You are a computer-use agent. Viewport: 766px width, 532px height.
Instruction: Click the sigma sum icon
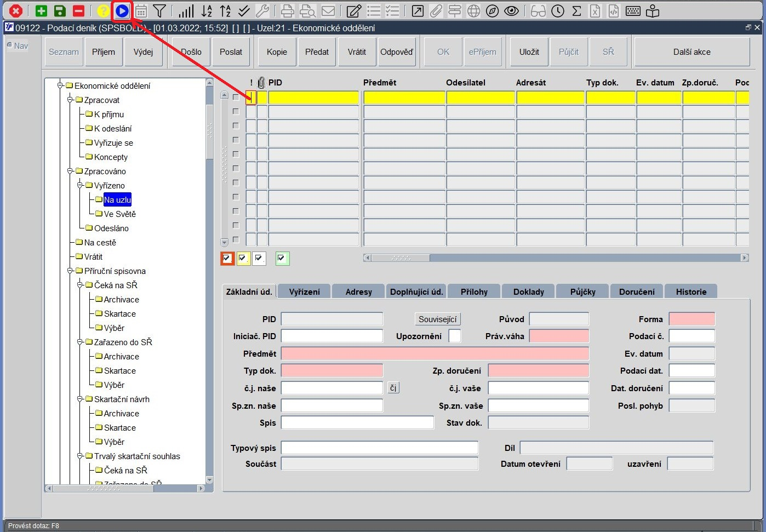[x=576, y=10]
